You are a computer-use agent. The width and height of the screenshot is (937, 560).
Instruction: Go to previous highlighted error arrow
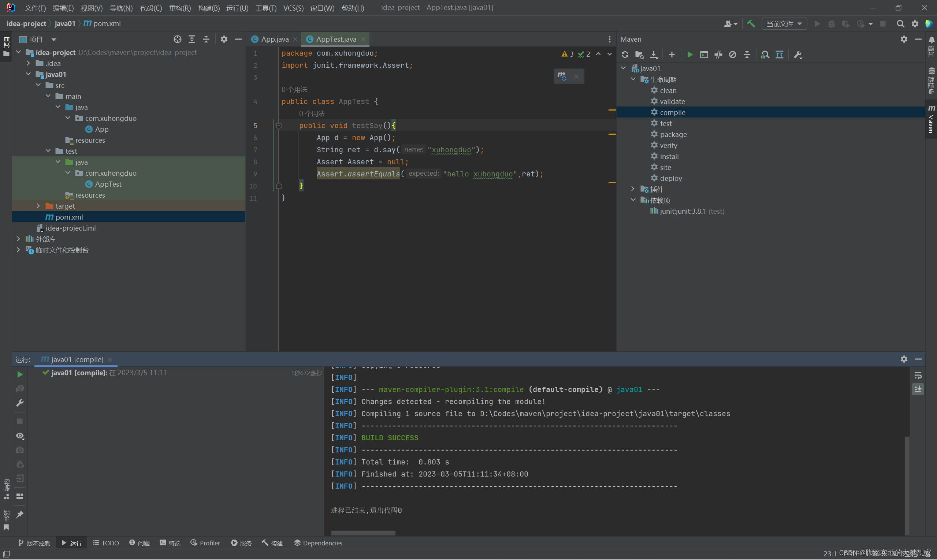point(598,54)
